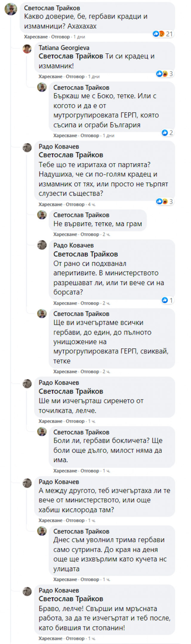Click "Отговор" under the "Боли ли, гербави" reply

90,471
